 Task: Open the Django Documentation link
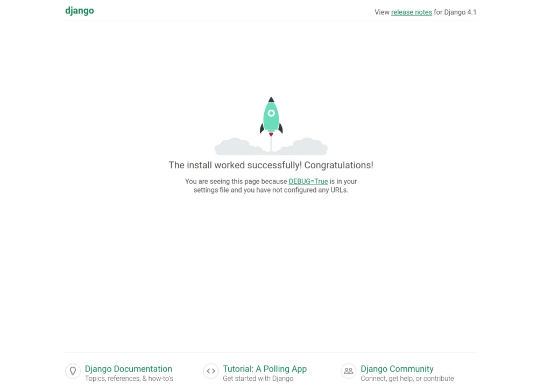tap(128, 369)
